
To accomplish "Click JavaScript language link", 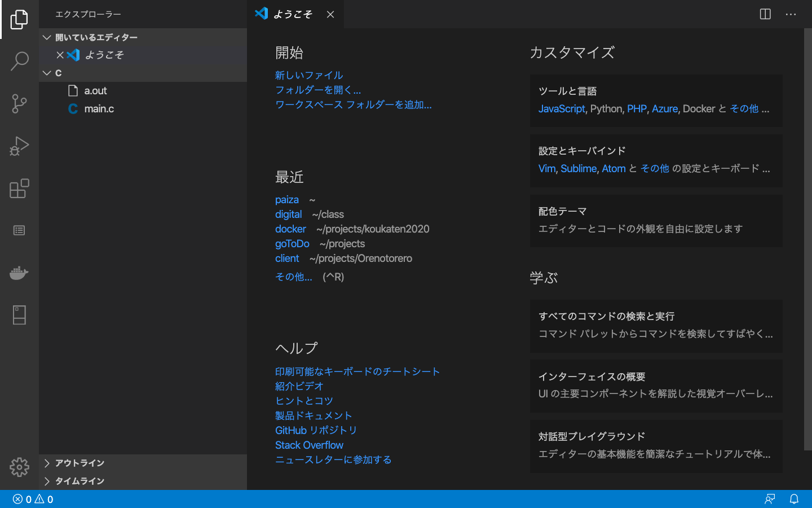I will tap(562, 108).
